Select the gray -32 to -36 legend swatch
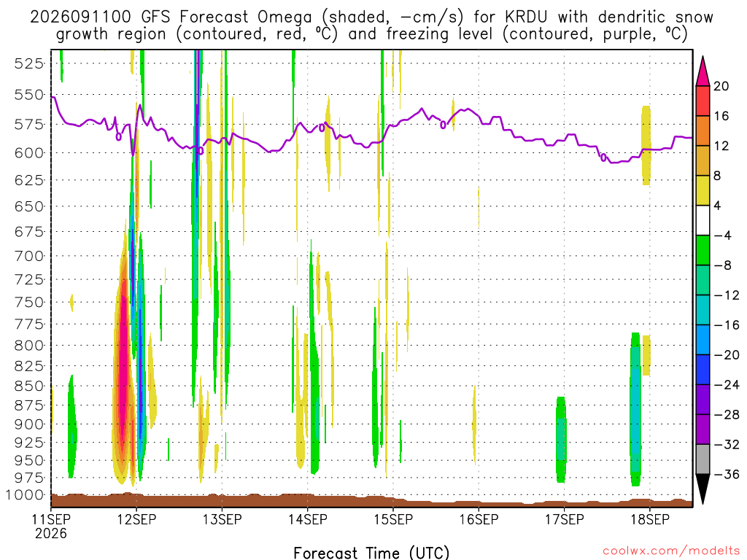This screenshot has height=560, width=747. point(703,459)
